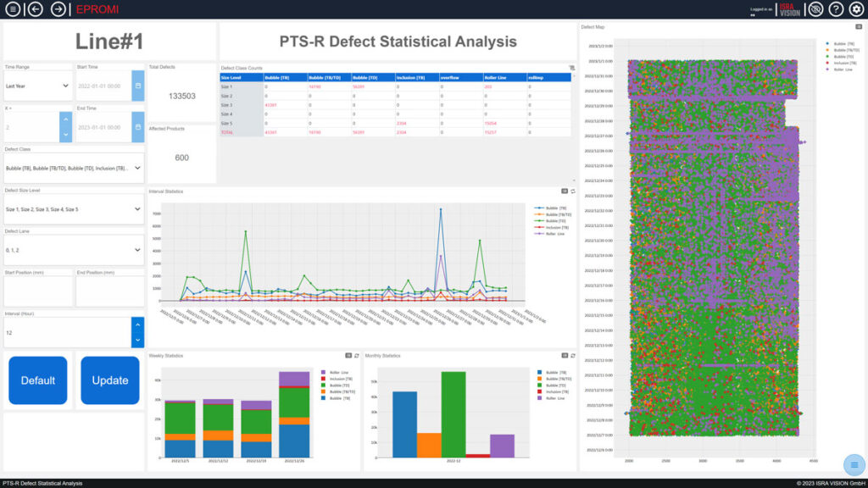Viewport: 868px width, 488px height.
Task: Click the round floating menu button
Action: point(854,464)
